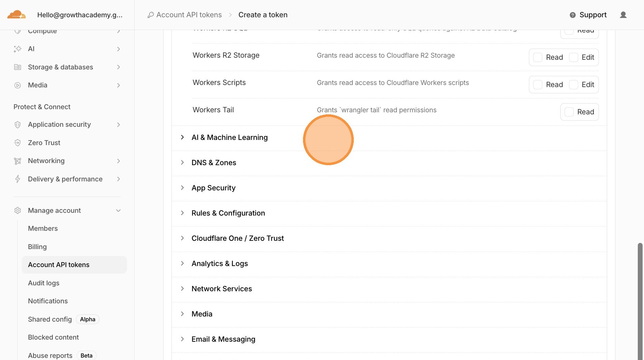The image size is (644, 360).
Task: Click the Manage account gear icon
Action: click(18, 210)
